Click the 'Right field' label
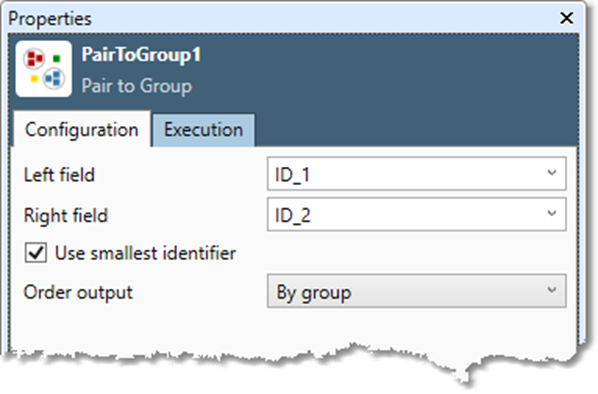This screenshot has height=394, width=598. (66, 215)
